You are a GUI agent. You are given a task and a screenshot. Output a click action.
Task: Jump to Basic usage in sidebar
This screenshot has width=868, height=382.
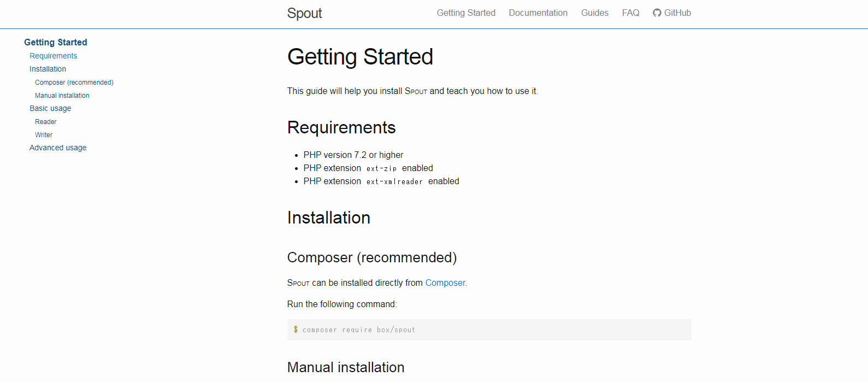(x=50, y=108)
